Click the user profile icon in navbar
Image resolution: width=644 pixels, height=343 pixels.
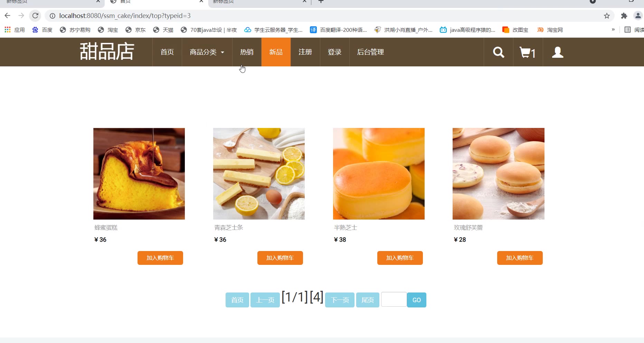click(558, 52)
